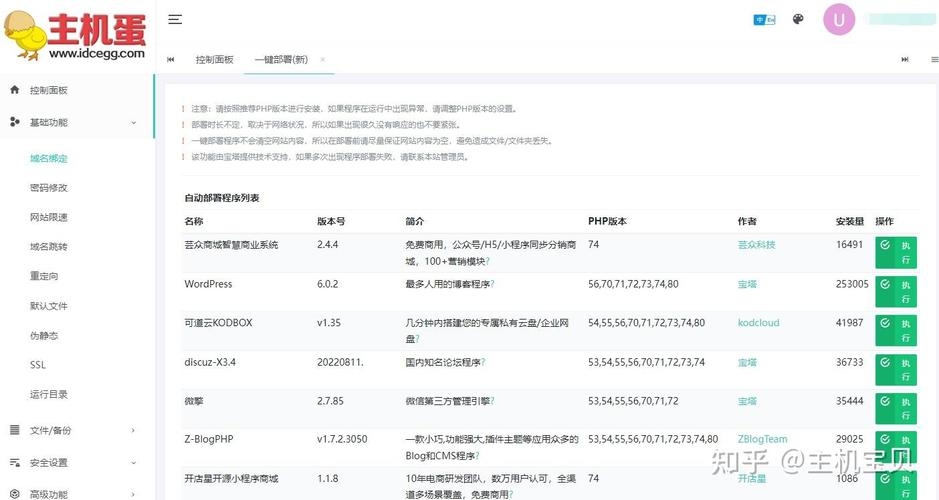Click 执行 for WordPress

pyautogui.click(x=896, y=292)
